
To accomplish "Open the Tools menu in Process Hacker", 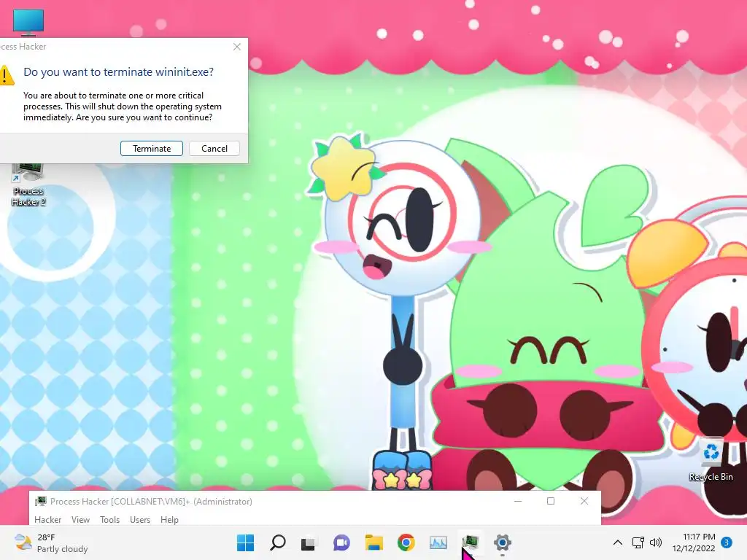I will pyautogui.click(x=109, y=519).
